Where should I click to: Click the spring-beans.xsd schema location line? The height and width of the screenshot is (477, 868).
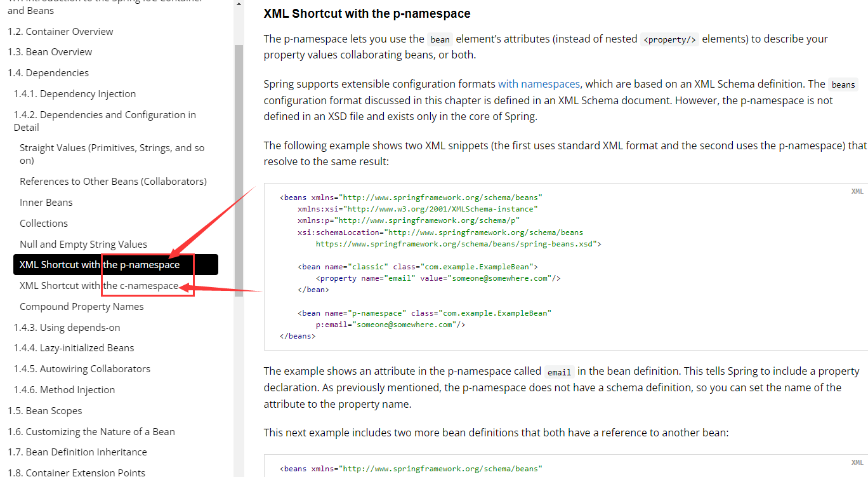coord(458,244)
